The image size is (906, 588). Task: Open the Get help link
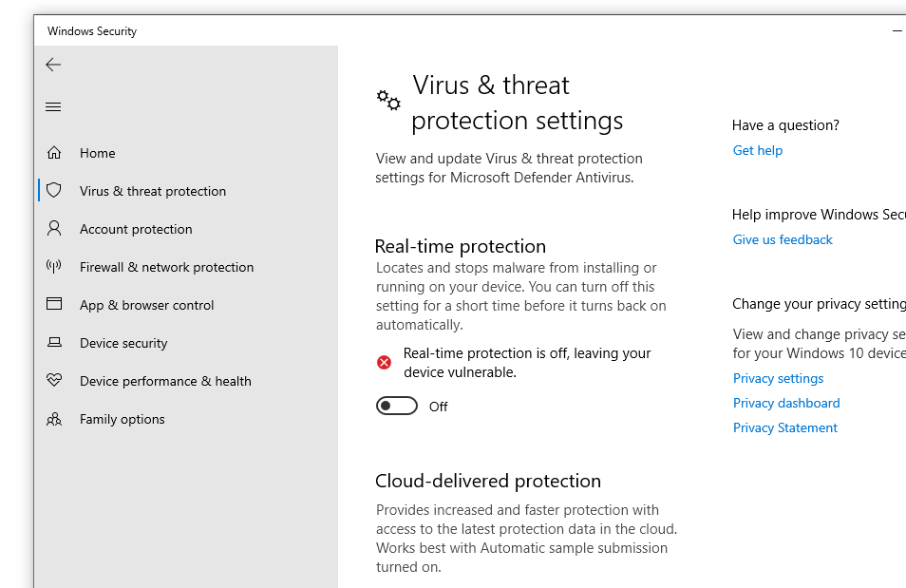pos(757,150)
